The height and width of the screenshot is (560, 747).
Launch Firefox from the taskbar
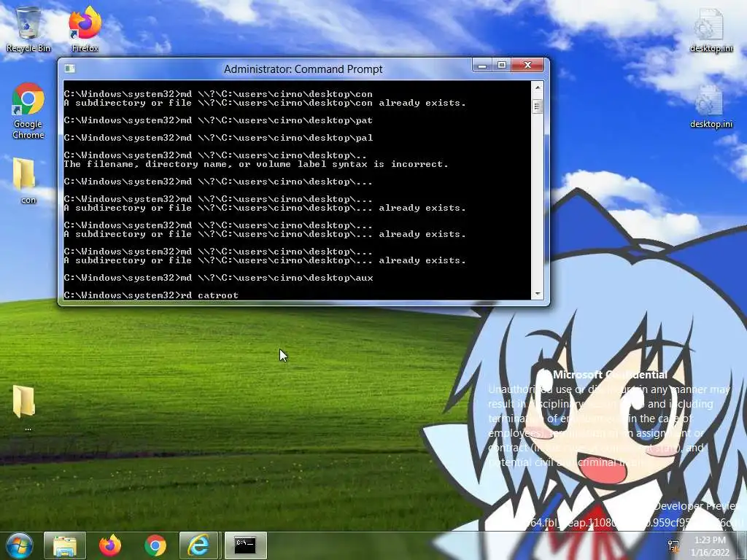(109, 545)
